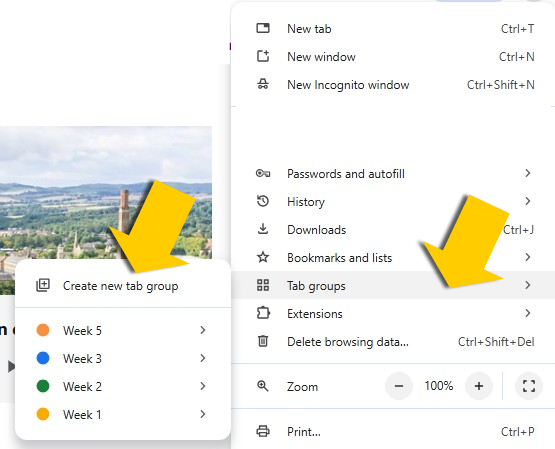
Task: Expand the Week 2 group chevron
Action: [x=203, y=386]
